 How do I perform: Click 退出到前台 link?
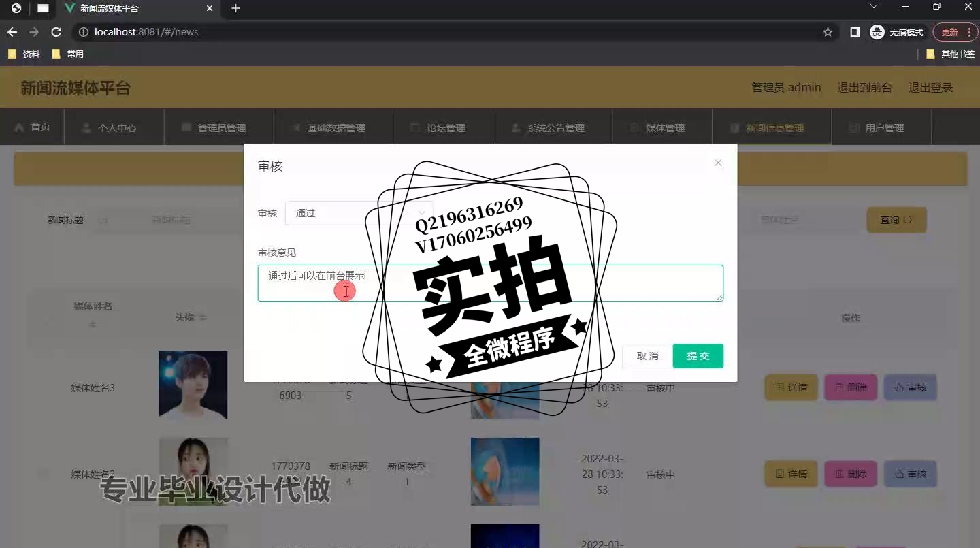click(864, 87)
